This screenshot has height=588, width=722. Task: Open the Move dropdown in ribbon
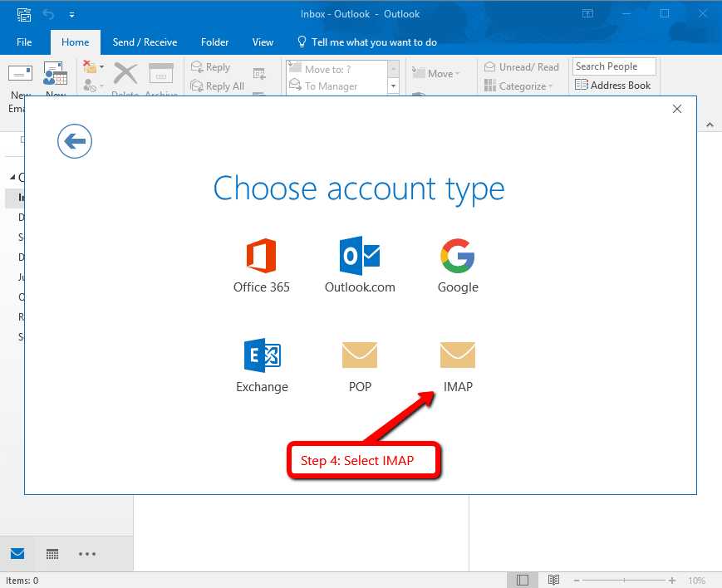436,74
